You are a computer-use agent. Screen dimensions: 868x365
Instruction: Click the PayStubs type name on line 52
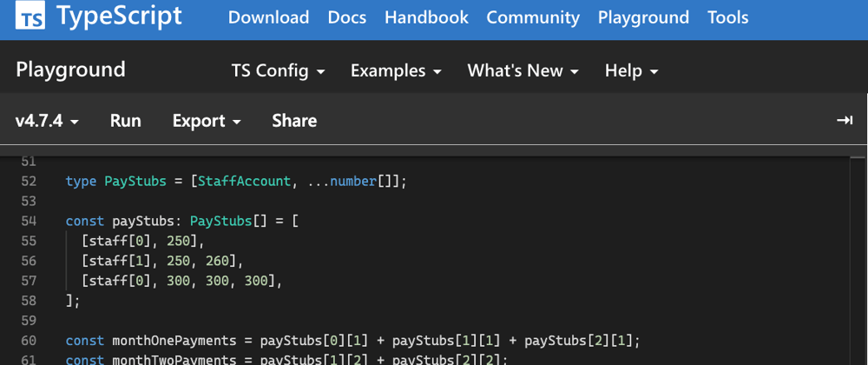coord(135,181)
